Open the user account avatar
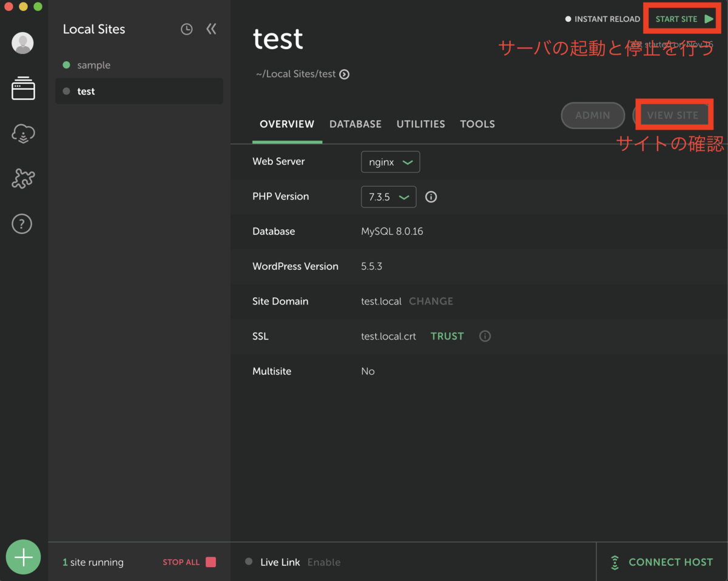The width and height of the screenshot is (728, 581). coord(22,43)
